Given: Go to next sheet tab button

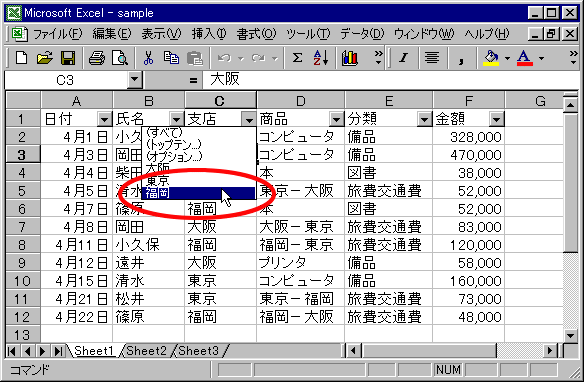Looking at the screenshot, I should (x=42, y=351).
